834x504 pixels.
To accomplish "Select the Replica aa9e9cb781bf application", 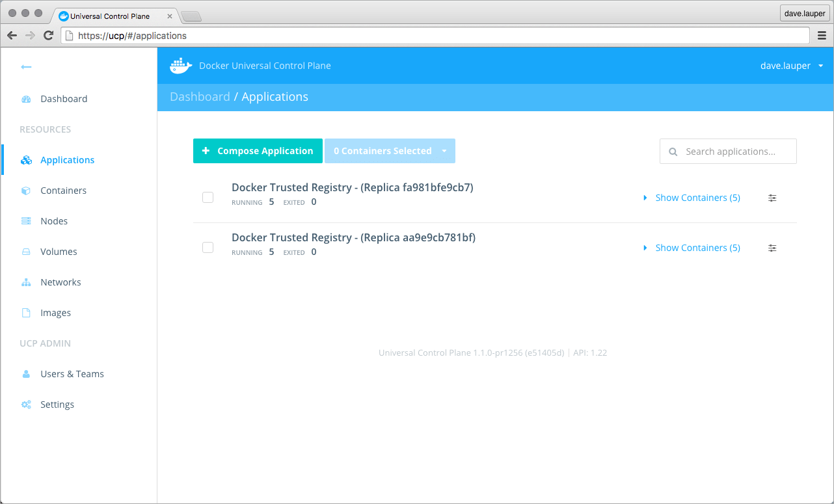I will click(208, 247).
